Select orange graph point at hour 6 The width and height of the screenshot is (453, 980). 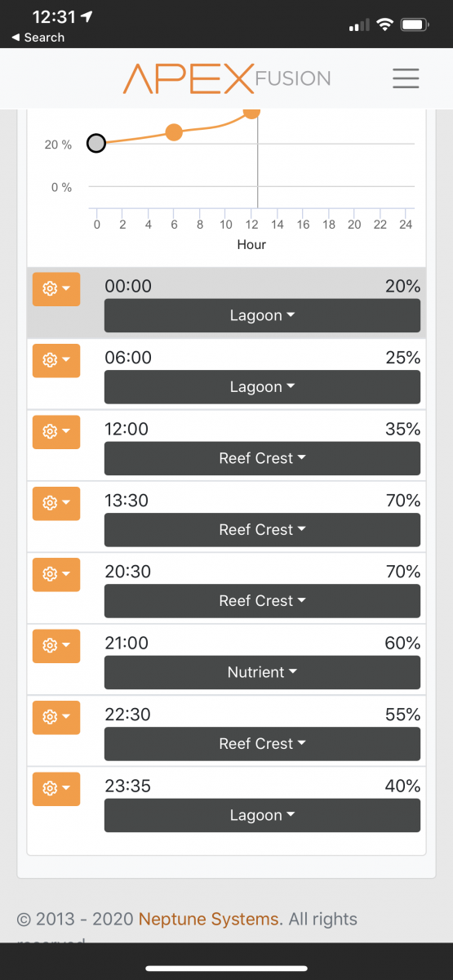[x=174, y=132]
